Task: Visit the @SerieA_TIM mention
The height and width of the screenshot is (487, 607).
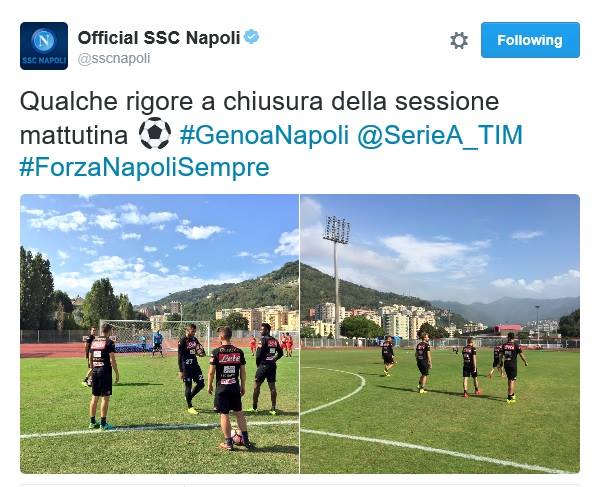Action: click(440, 135)
